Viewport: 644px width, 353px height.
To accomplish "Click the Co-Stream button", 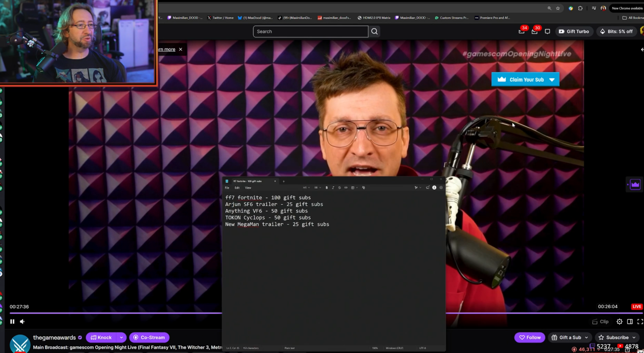I will coord(149,337).
